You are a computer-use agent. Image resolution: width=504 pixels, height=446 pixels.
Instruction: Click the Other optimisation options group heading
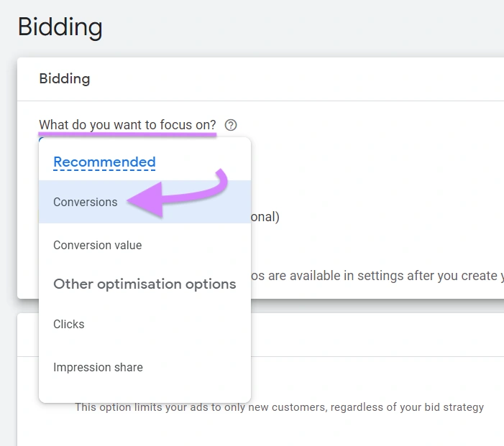[145, 284]
